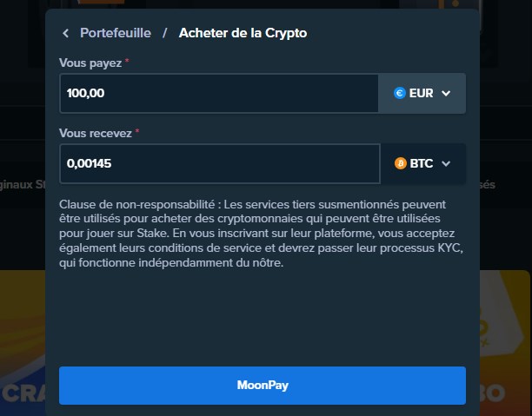Click the orange Bitcoin coin icon
The width and height of the screenshot is (532, 416).
401,163
